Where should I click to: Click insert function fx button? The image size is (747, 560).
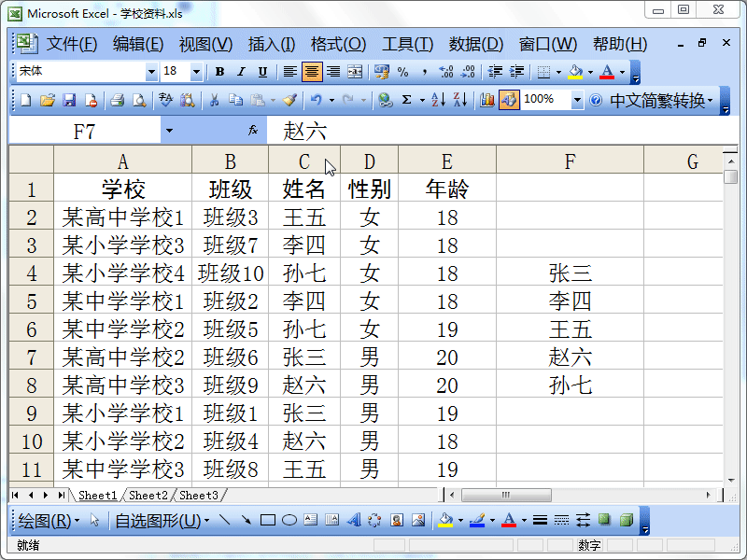click(253, 131)
